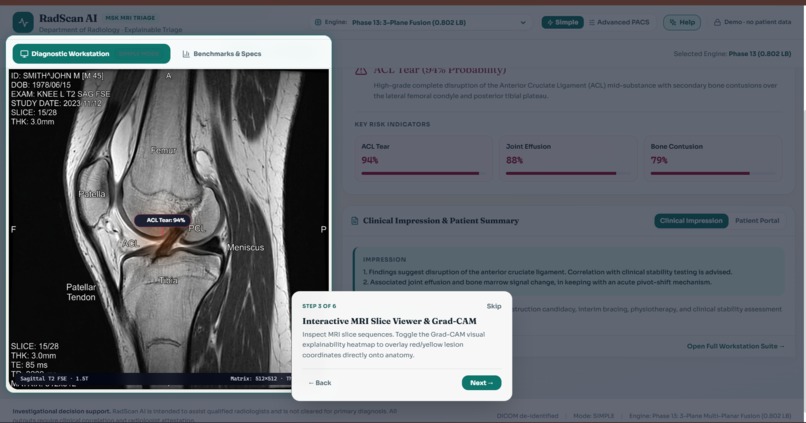The width and height of the screenshot is (806, 423).
Task: Click the 'MSK MRI TRIAGE' badge
Action: 130,17
